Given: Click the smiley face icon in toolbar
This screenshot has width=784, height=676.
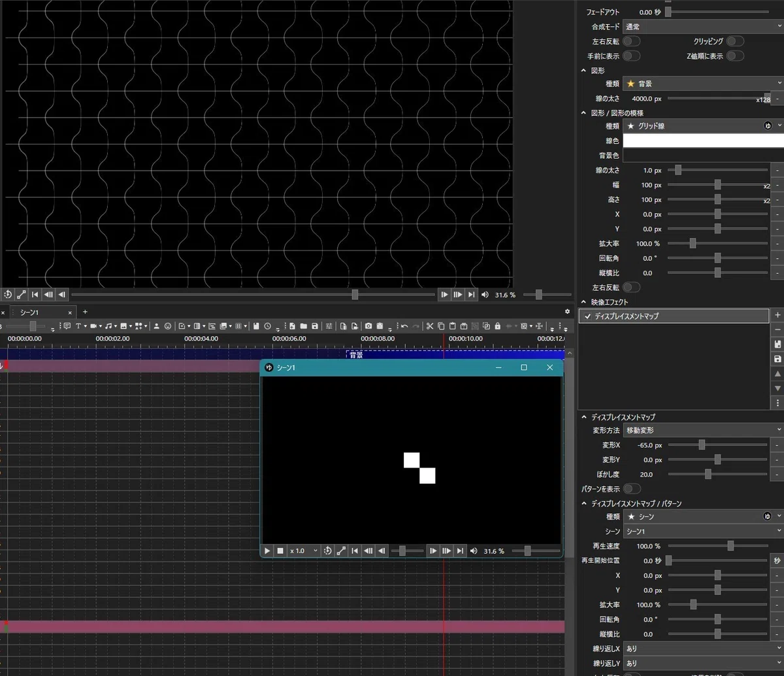Looking at the screenshot, I should 167,326.
